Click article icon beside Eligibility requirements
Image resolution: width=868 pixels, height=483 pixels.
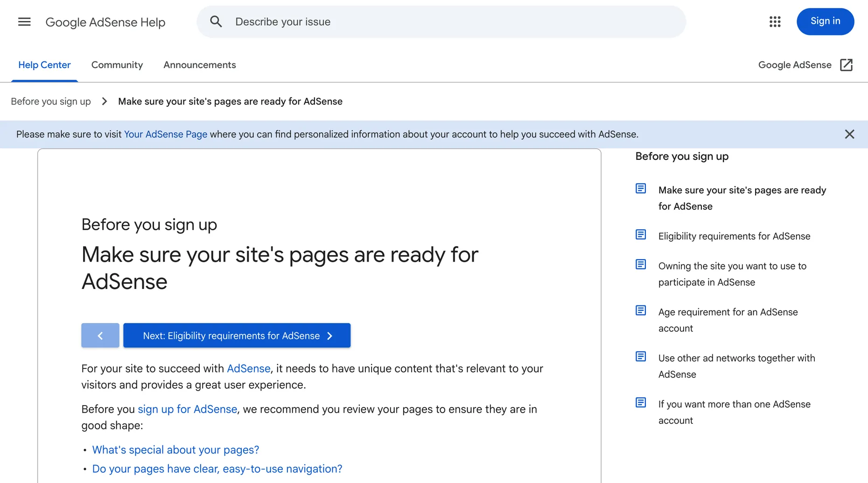click(641, 235)
